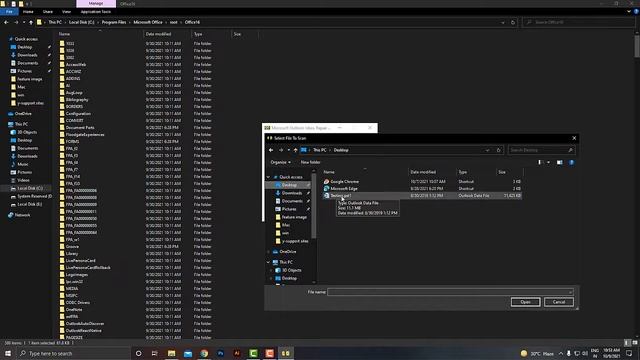640x360 pixels.
Task: Click the Search Desktop box in dialog
Action: [x=542, y=150]
